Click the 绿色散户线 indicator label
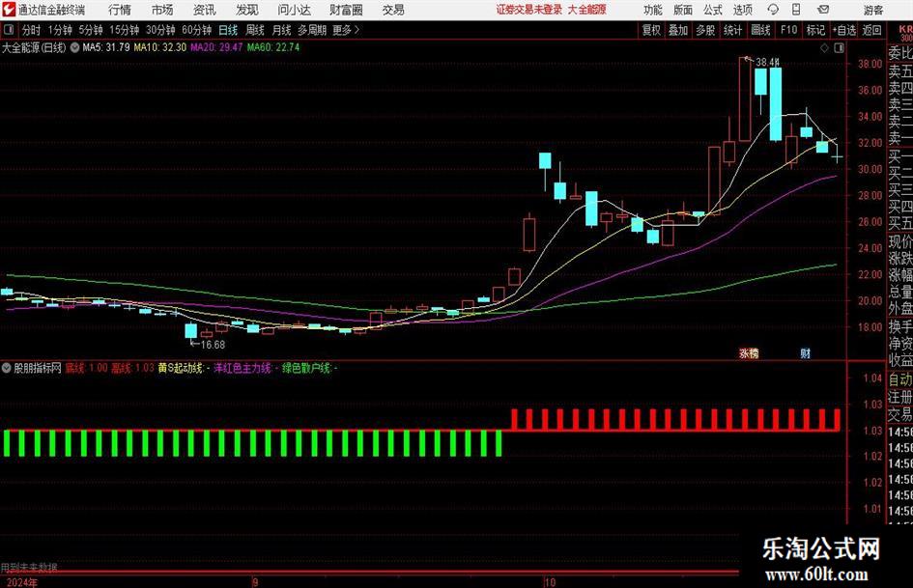The width and height of the screenshot is (913, 588). click(x=306, y=368)
